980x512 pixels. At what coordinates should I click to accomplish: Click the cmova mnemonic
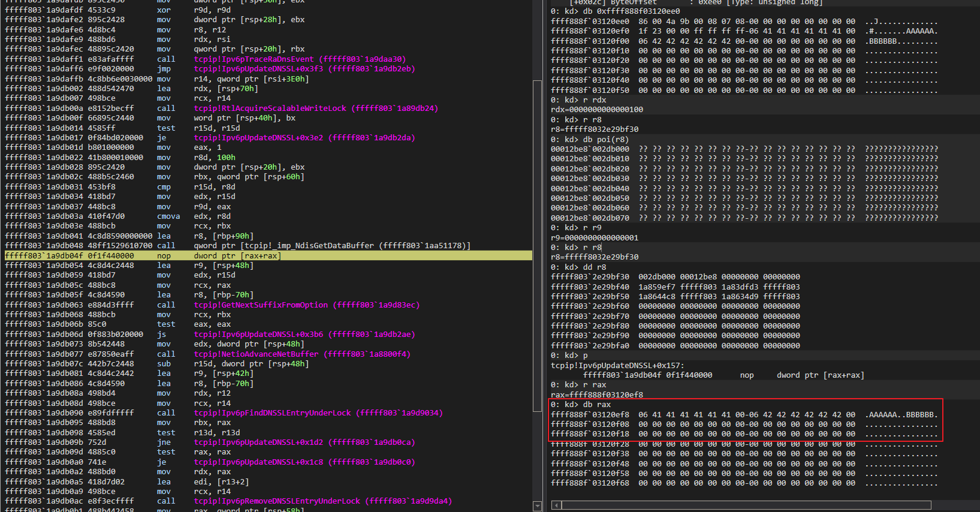click(x=168, y=216)
